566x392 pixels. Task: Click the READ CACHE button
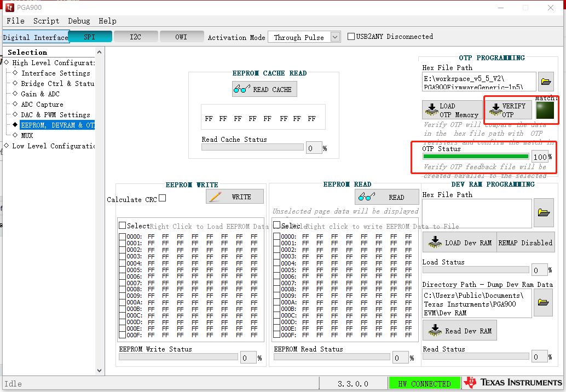(264, 89)
